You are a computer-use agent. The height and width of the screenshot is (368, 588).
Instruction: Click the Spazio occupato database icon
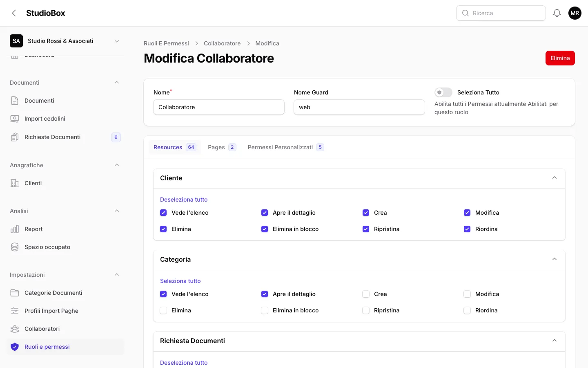tap(15, 247)
